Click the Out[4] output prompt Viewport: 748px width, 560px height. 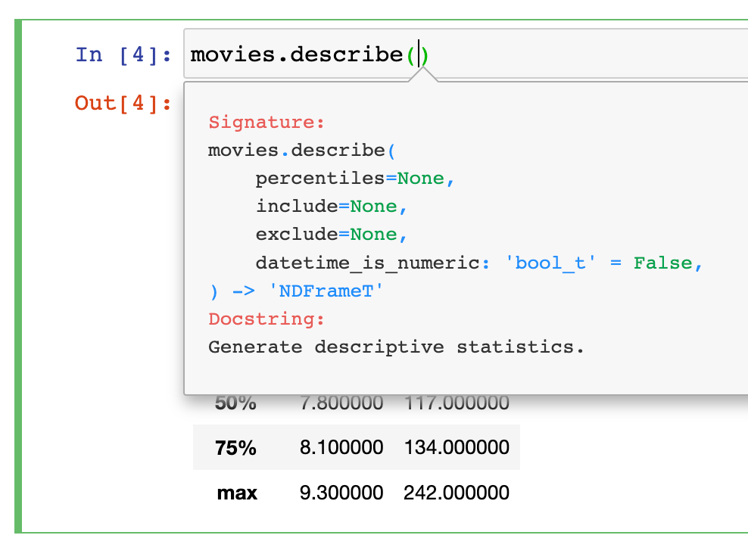pos(123,103)
